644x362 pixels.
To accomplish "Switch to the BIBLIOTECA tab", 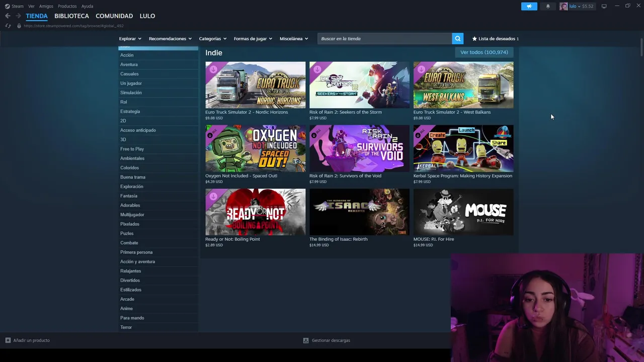I will click(x=71, y=16).
